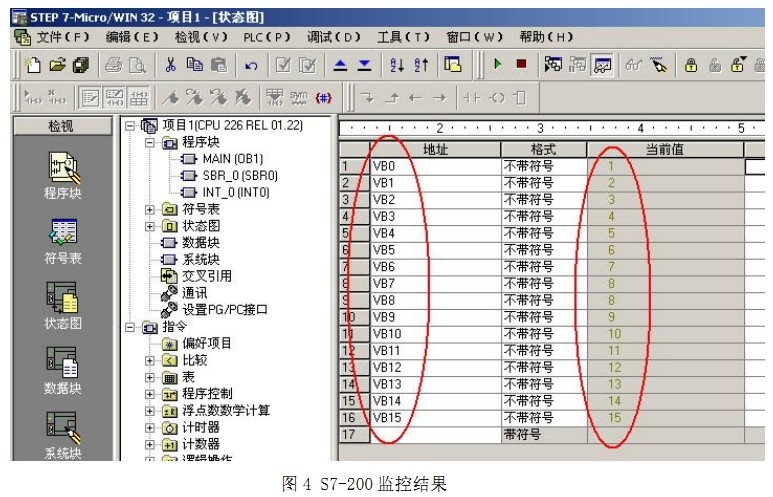Click the 地址 column header
Screen dimensions: 773x497
tap(435, 149)
